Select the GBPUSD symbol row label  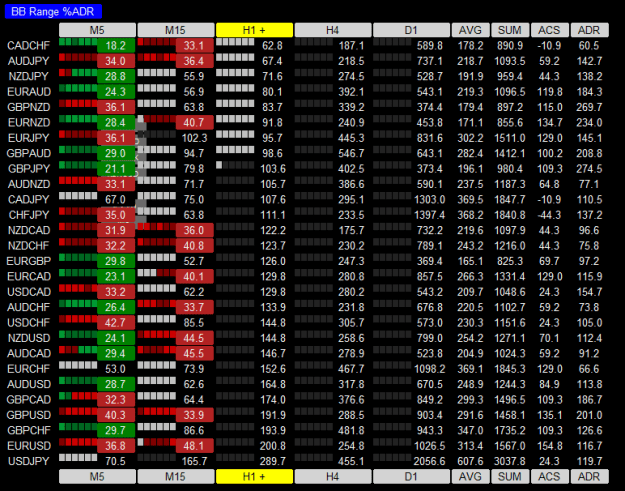(29, 415)
